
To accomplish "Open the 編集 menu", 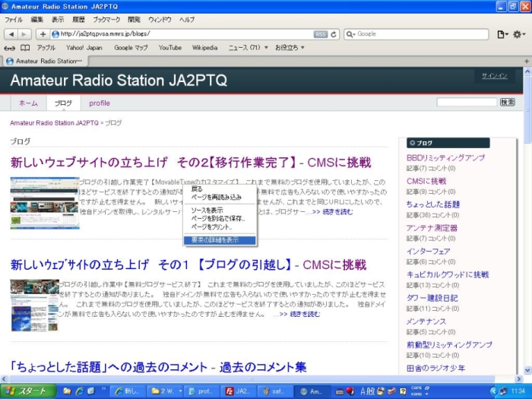I will (x=37, y=20).
